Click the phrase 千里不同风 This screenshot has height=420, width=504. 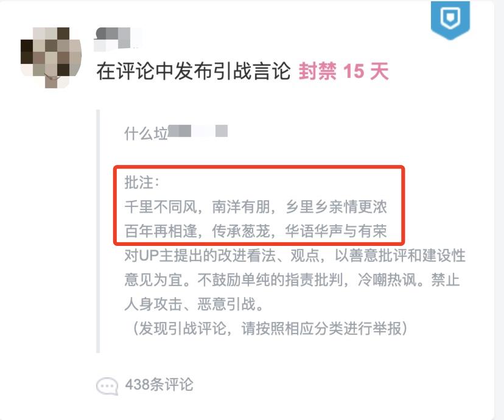pos(161,206)
